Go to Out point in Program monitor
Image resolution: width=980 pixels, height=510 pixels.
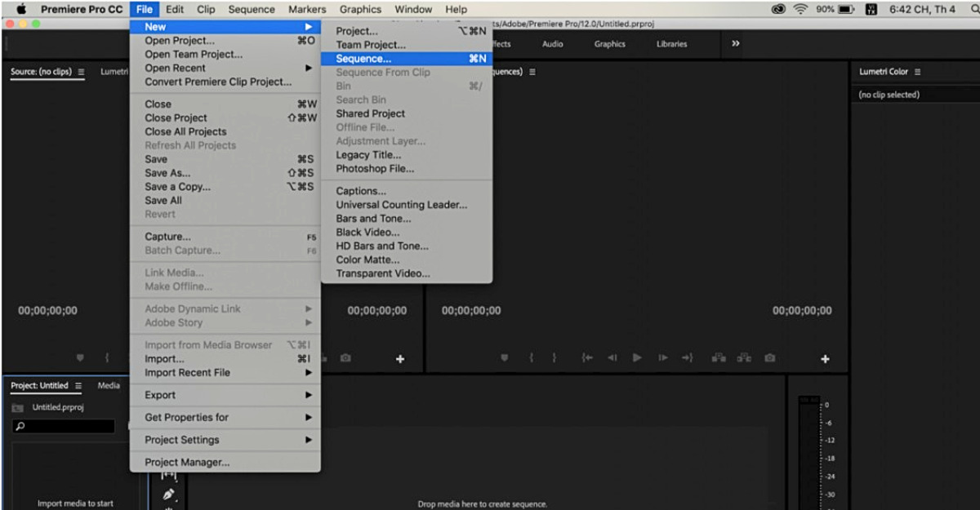pyautogui.click(x=688, y=358)
